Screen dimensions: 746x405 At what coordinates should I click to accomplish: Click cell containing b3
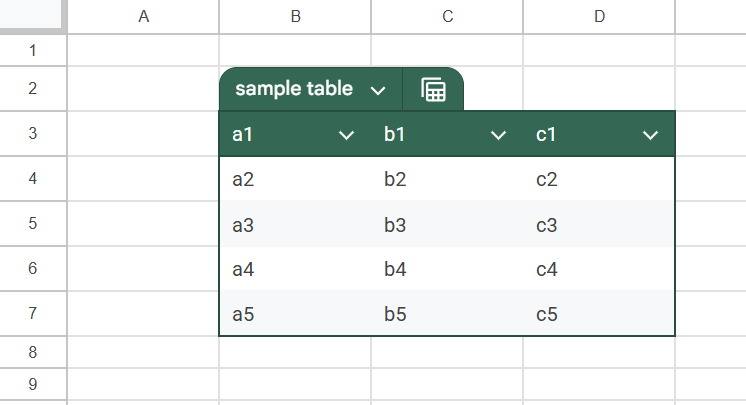(447, 224)
